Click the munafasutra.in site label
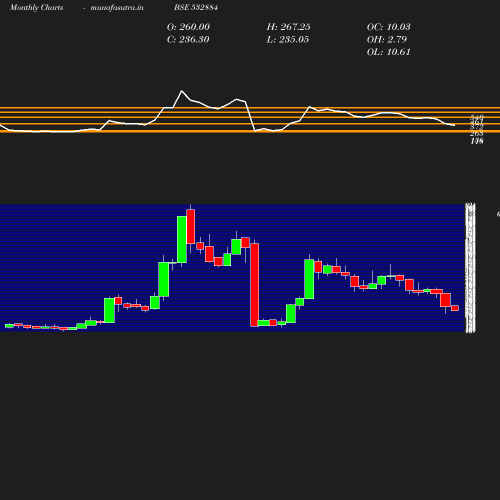This screenshot has width=500, height=500. (117, 7)
